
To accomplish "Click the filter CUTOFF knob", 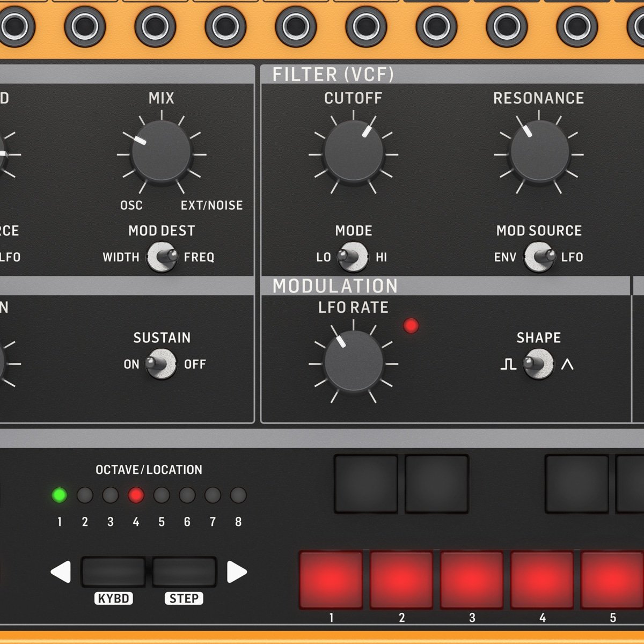I will [x=353, y=152].
